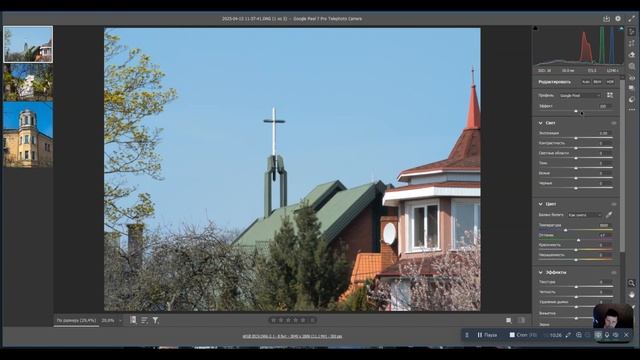This screenshot has width=640, height=360.
Task: Click the Контрастность slider handle
Action: [x=576, y=148]
